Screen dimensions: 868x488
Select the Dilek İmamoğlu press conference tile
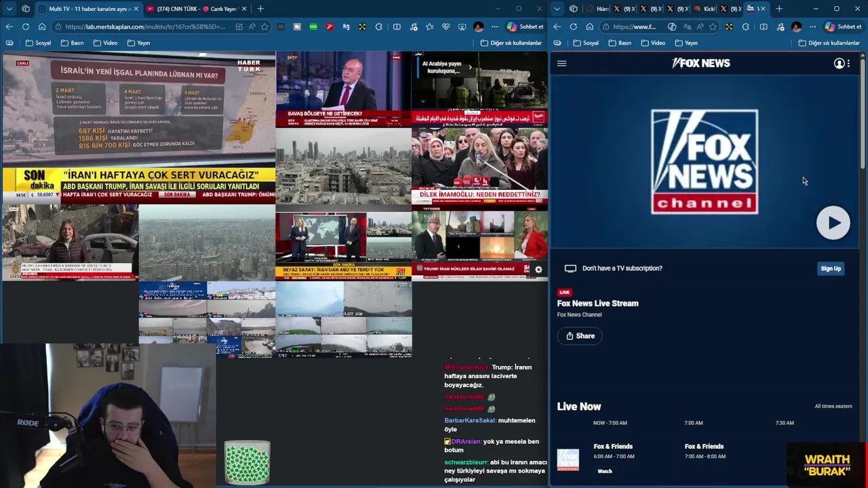pyautogui.click(x=479, y=166)
